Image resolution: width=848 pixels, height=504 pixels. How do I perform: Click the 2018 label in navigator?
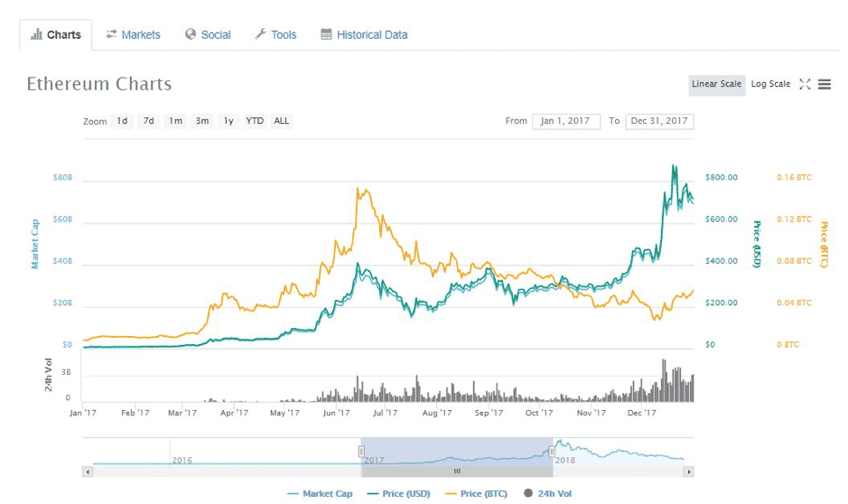coord(565,461)
